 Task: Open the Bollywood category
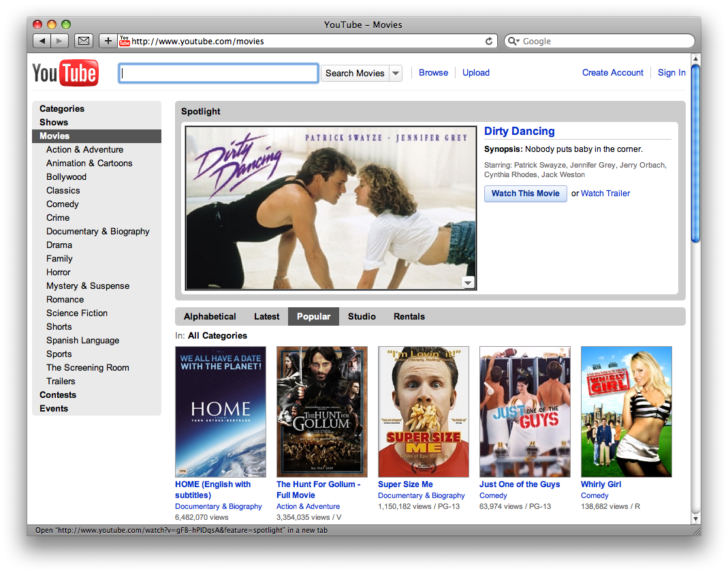[66, 177]
